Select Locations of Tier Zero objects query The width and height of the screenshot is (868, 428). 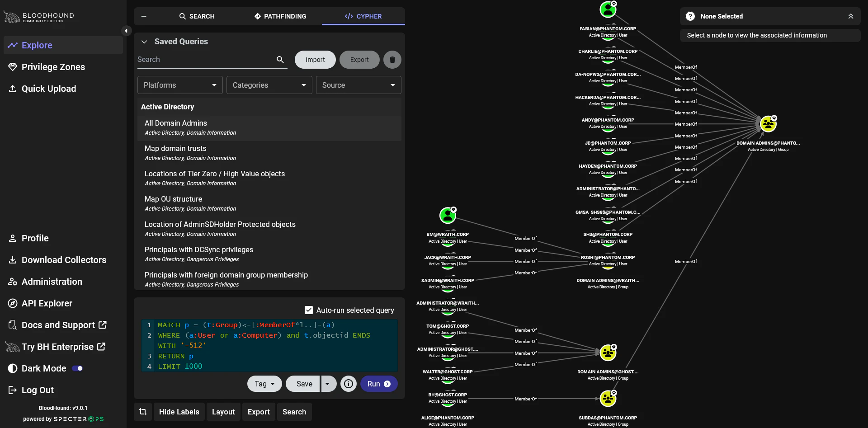click(269, 179)
